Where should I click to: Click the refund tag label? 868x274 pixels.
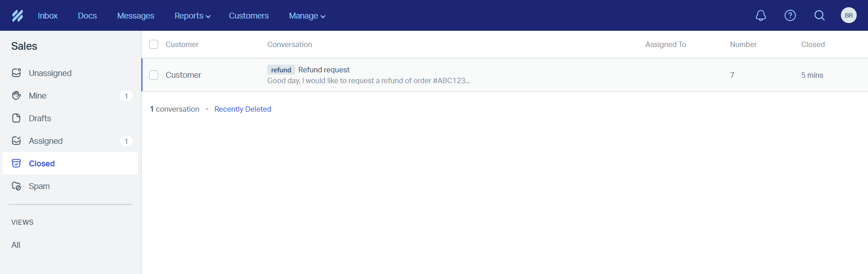pos(281,70)
